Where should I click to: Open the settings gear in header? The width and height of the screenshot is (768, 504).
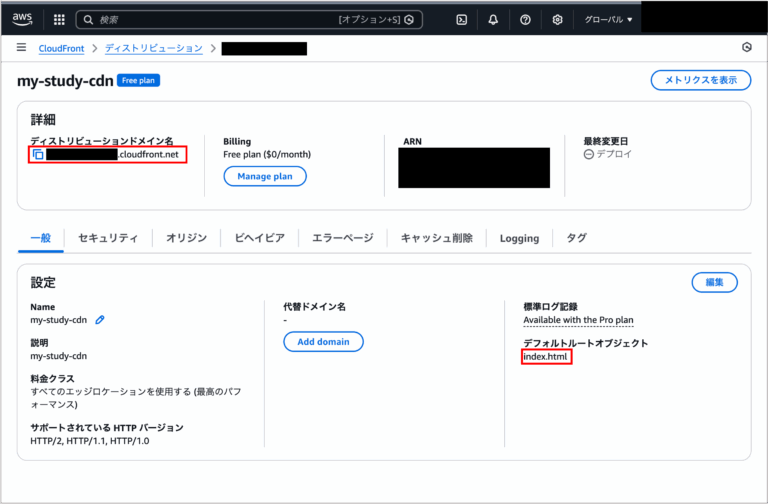(x=557, y=19)
